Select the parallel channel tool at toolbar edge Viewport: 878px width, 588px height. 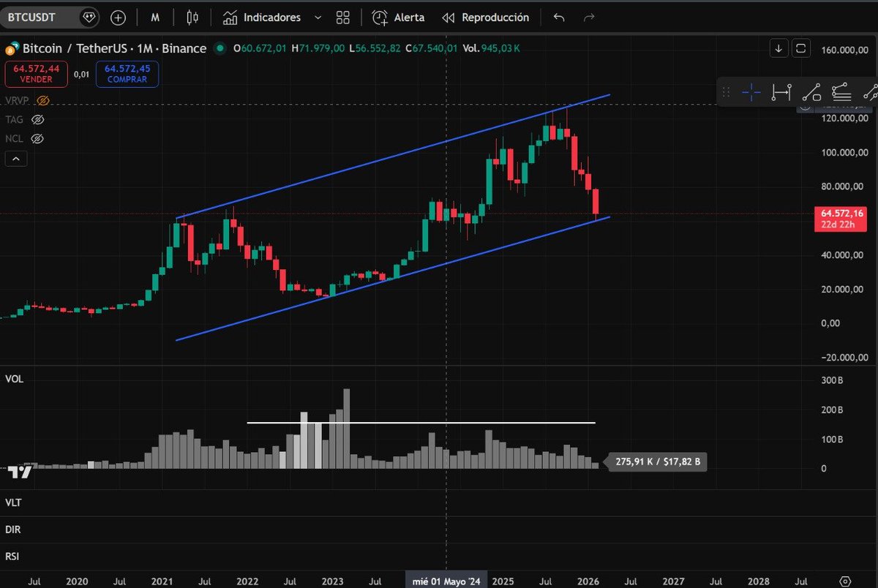tap(870, 92)
